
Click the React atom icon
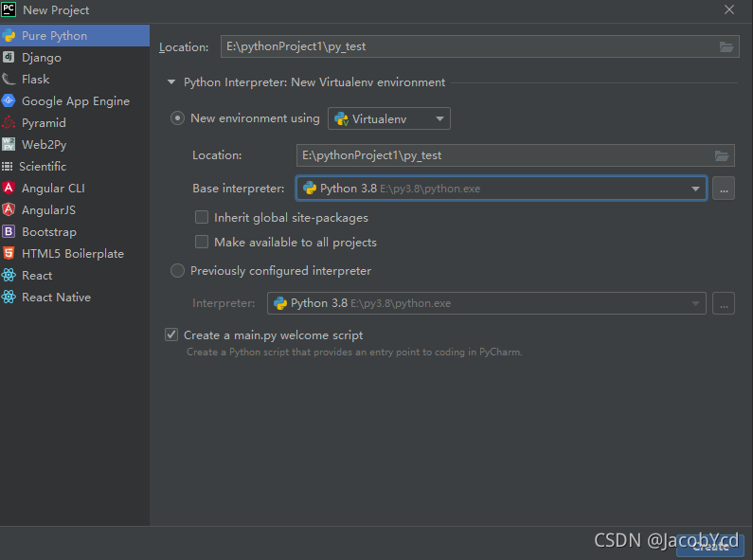(x=9, y=275)
